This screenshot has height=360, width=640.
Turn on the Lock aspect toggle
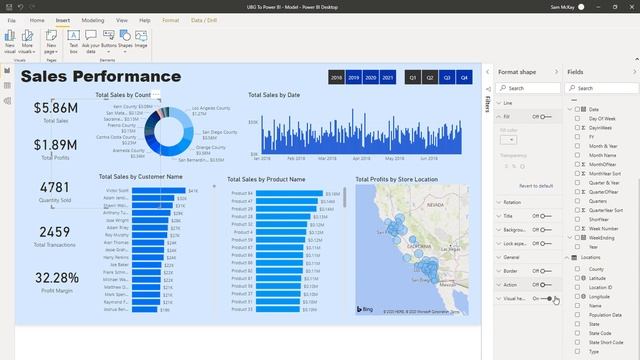tap(546, 244)
